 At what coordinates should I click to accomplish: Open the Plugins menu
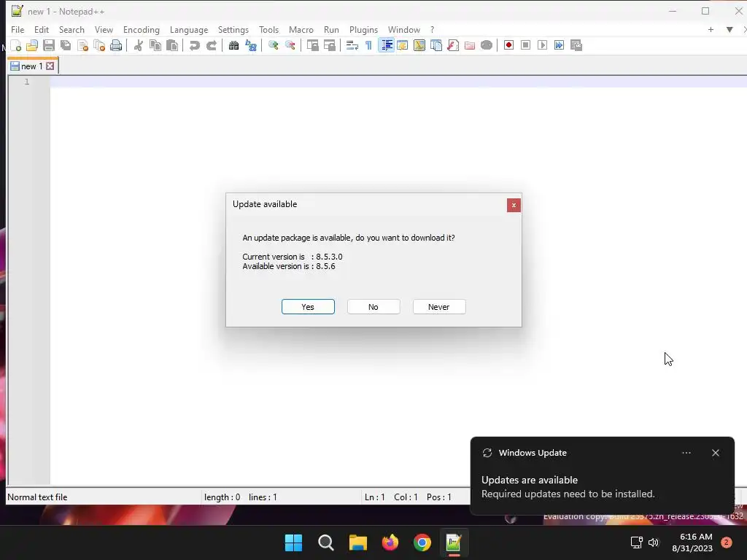[x=363, y=29]
